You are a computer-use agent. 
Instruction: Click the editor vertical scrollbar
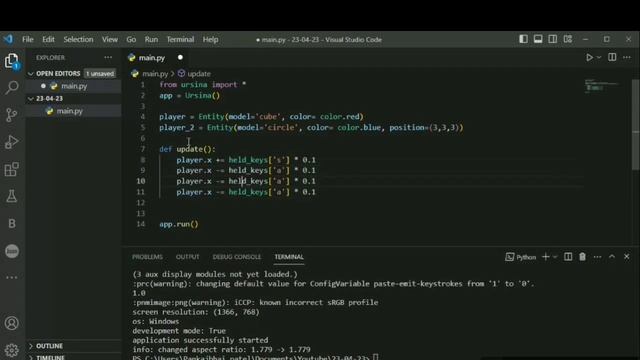[635, 124]
